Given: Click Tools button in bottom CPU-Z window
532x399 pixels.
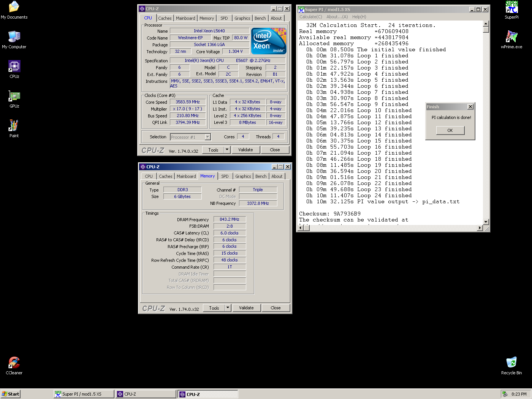Looking at the screenshot, I should (214, 308).
